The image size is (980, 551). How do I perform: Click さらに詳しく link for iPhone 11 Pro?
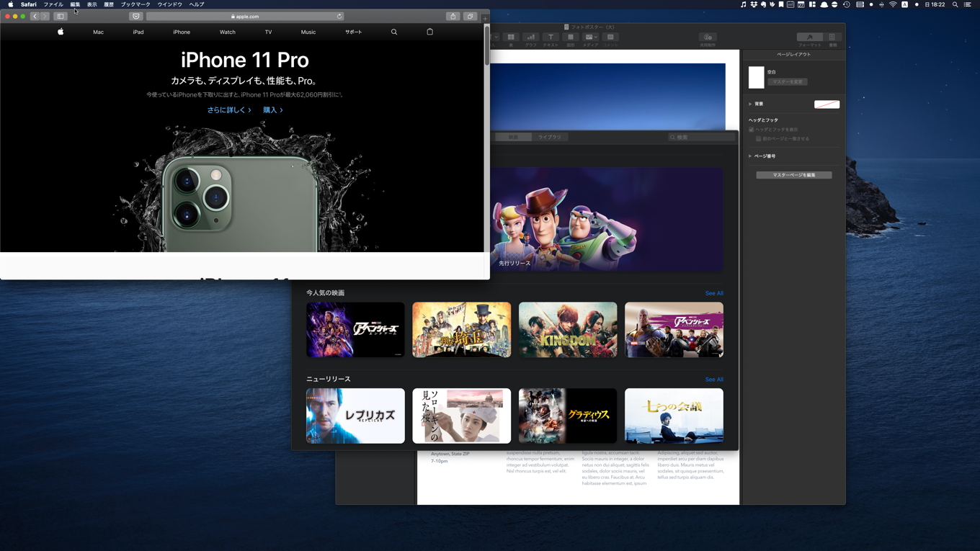pos(229,110)
